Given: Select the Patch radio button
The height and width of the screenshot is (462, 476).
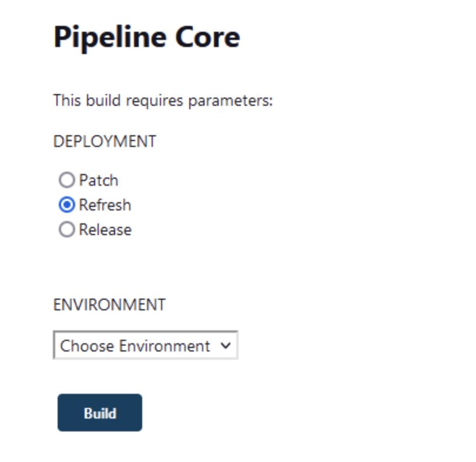Looking at the screenshot, I should click(x=67, y=180).
